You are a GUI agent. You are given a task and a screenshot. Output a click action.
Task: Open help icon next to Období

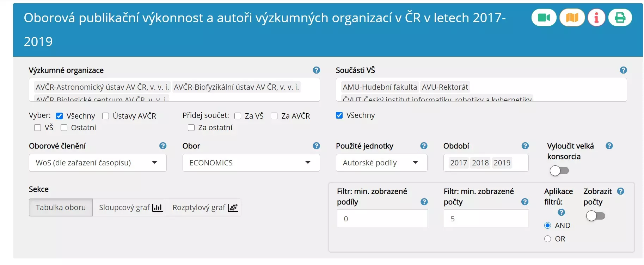tap(525, 146)
